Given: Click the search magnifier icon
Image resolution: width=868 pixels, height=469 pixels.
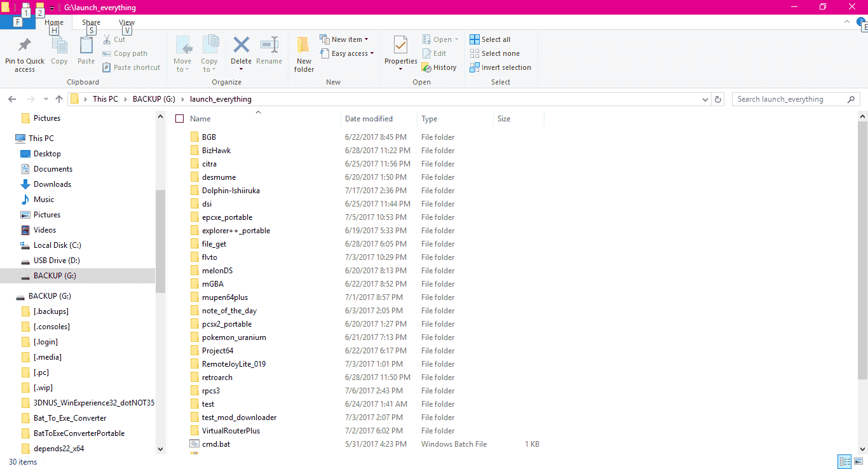Looking at the screenshot, I should click(851, 99).
